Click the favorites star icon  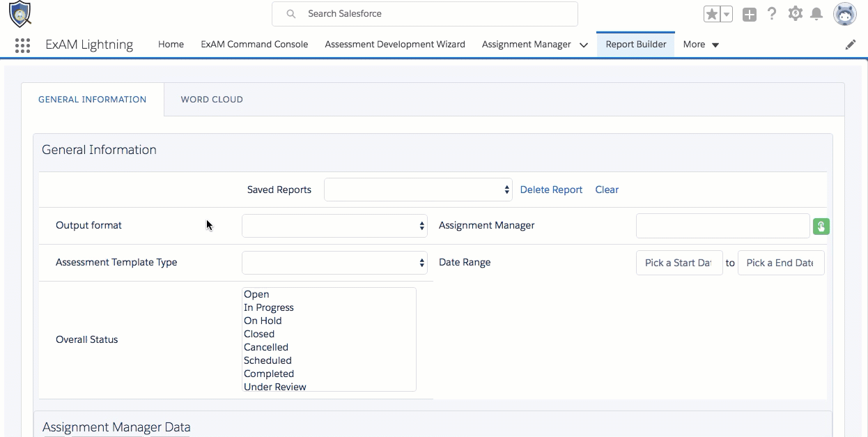click(x=711, y=14)
